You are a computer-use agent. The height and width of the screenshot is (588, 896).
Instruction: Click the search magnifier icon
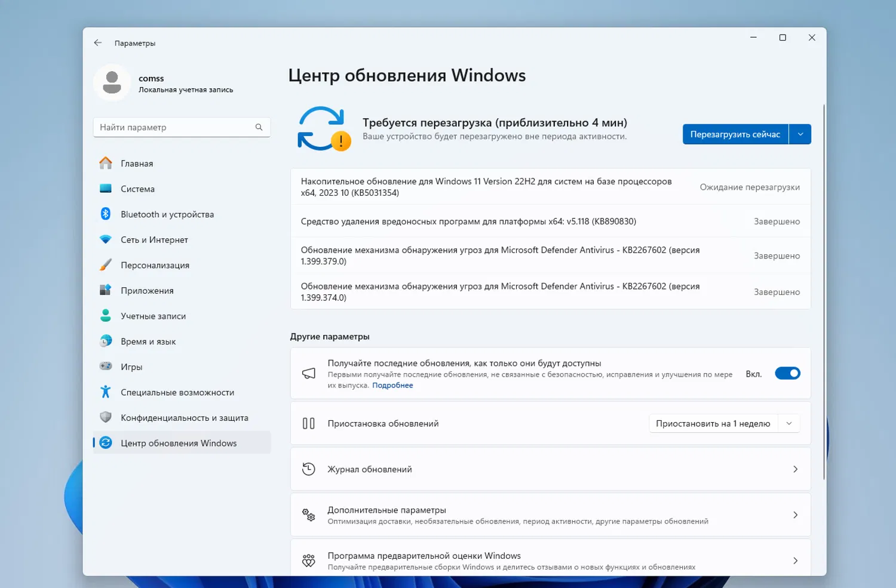[259, 127]
